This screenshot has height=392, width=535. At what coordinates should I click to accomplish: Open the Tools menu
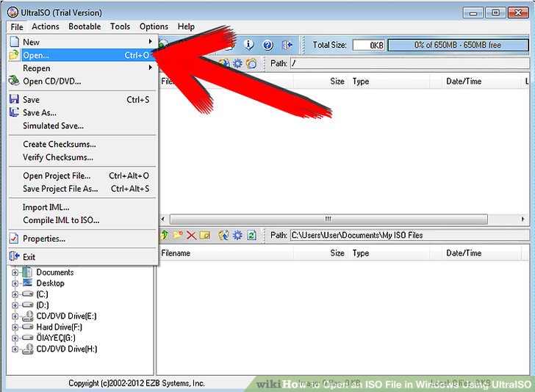(120, 26)
